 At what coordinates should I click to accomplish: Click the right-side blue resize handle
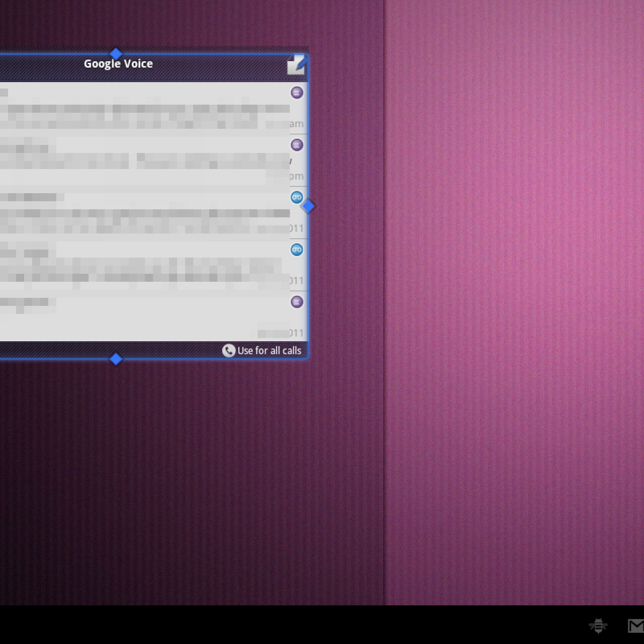tap(308, 206)
